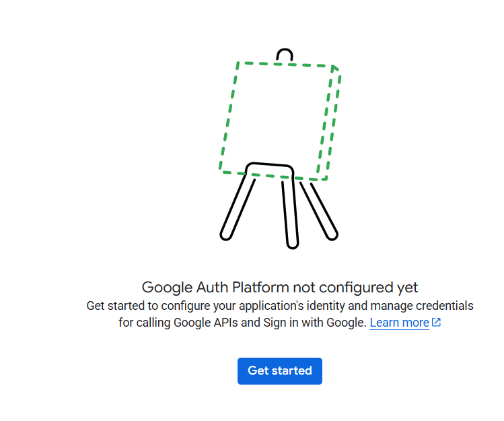Click the hook on top of the easel
The width and height of the screenshot is (504, 421).
[285, 55]
